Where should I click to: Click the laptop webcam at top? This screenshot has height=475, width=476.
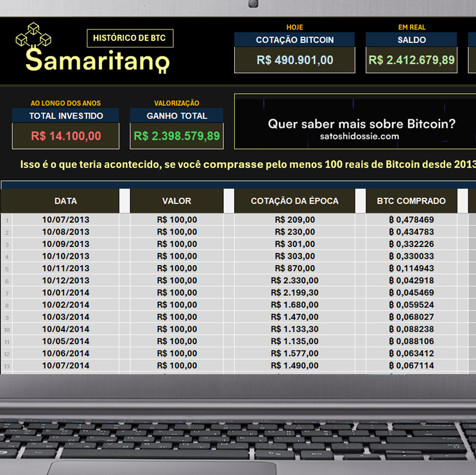tap(253, 3)
